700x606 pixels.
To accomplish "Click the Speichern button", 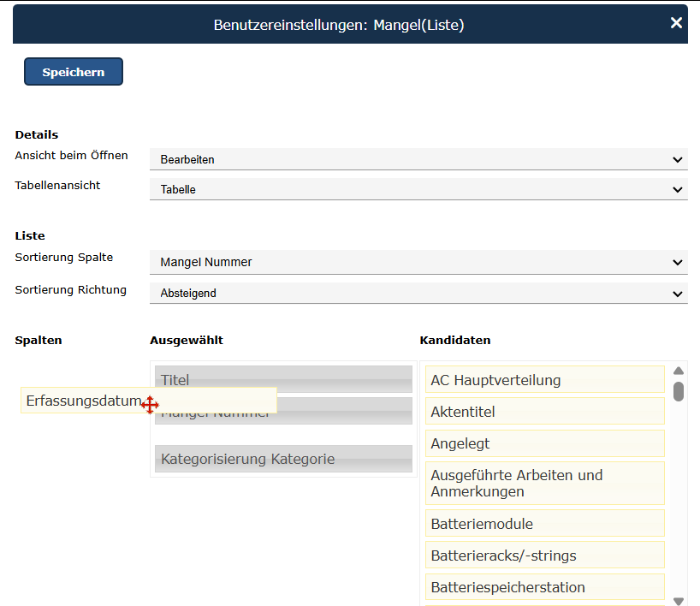I will coord(74,72).
